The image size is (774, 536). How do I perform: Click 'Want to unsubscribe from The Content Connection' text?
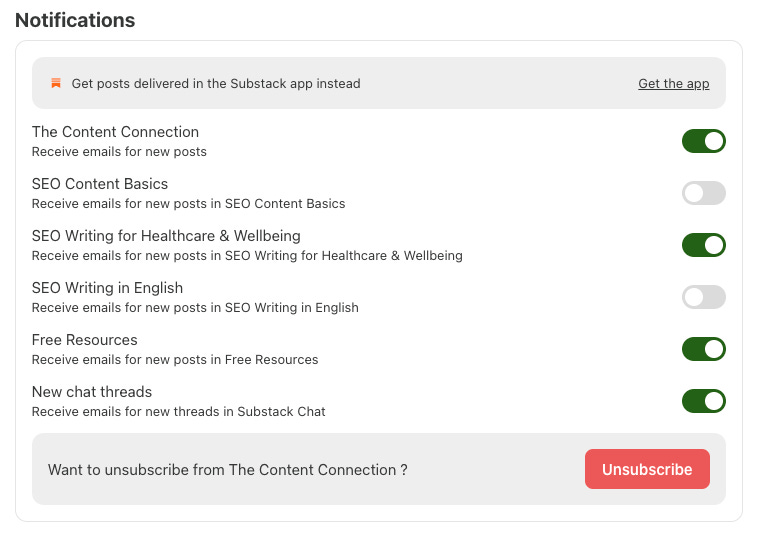[x=227, y=470]
